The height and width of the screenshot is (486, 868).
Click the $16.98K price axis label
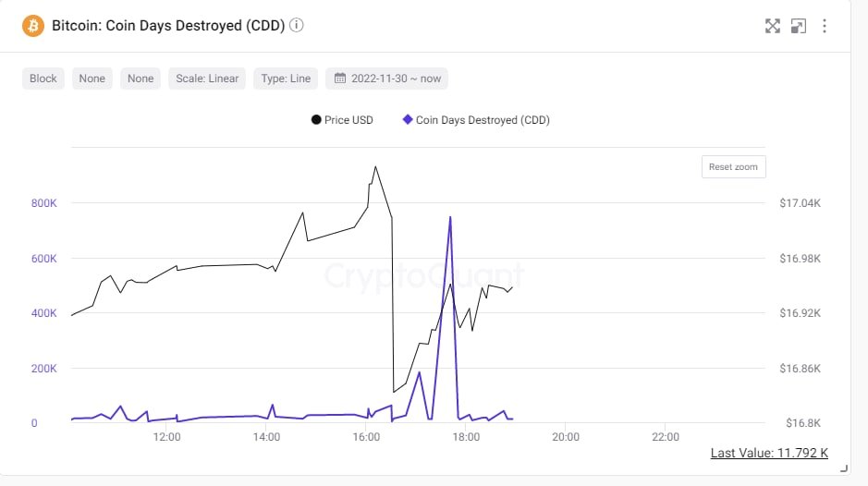(x=800, y=259)
